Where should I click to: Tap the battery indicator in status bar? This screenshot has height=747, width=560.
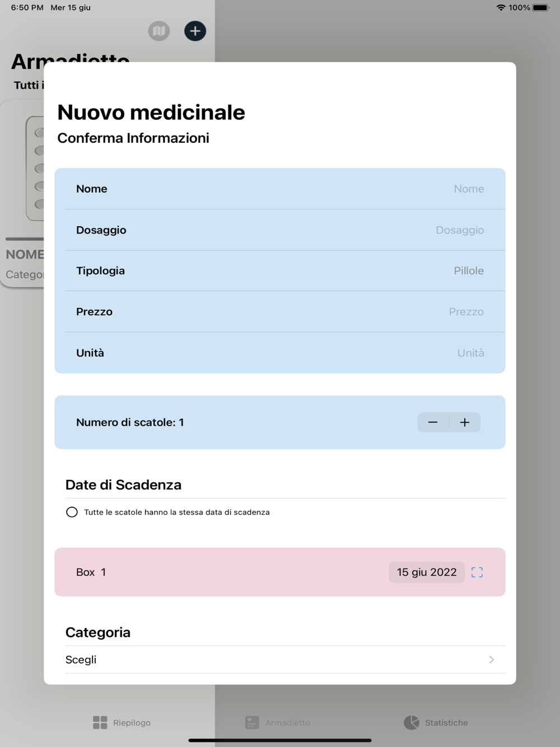(541, 8)
